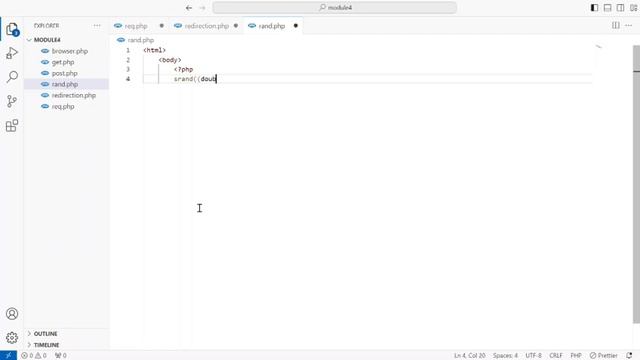Open Explorer views and more actions ellipsis
This screenshot has height=360, width=640.
97,25
